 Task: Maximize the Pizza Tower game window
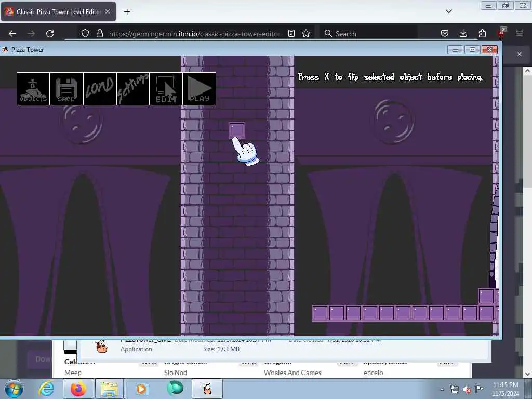472,50
